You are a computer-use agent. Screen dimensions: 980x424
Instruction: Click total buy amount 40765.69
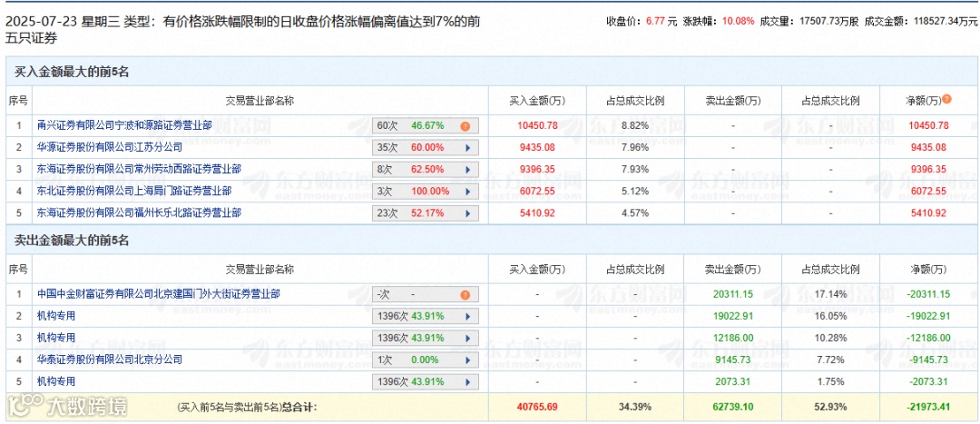pyautogui.click(x=537, y=407)
